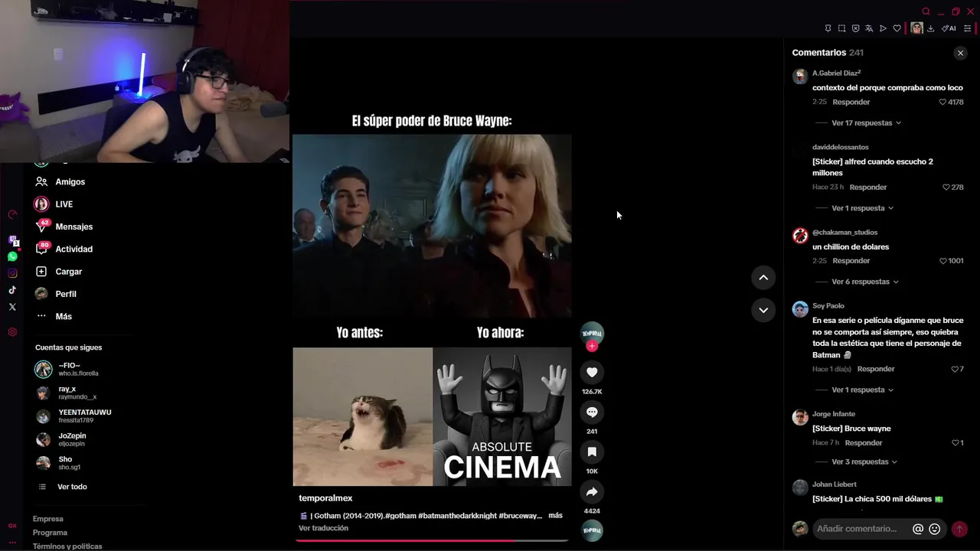
Task: Click the bookmark heart icon in the toolbar
Action: point(897,28)
